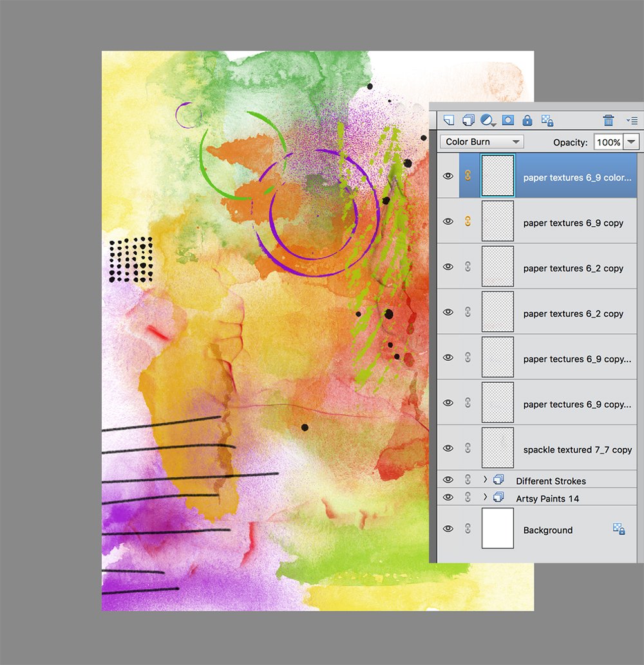Click the Opacity 100% value field

click(609, 142)
